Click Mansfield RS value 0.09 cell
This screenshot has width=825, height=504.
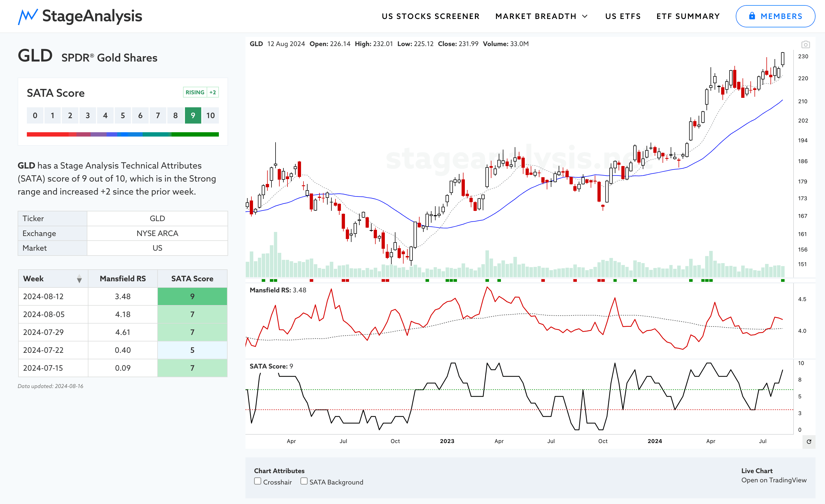tap(123, 368)
